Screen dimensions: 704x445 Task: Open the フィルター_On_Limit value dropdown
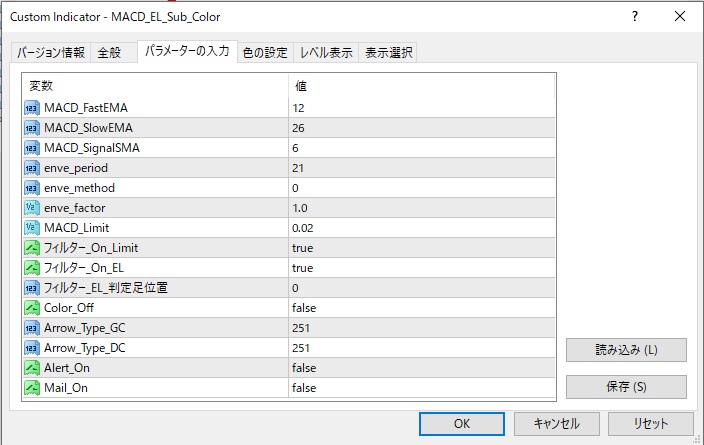tap(420, 248)
